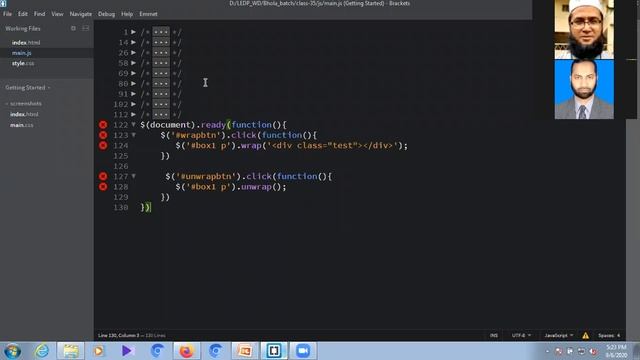640x360 pixels.
Task: Open the Emmet menu
Action: tap(148, 14)
